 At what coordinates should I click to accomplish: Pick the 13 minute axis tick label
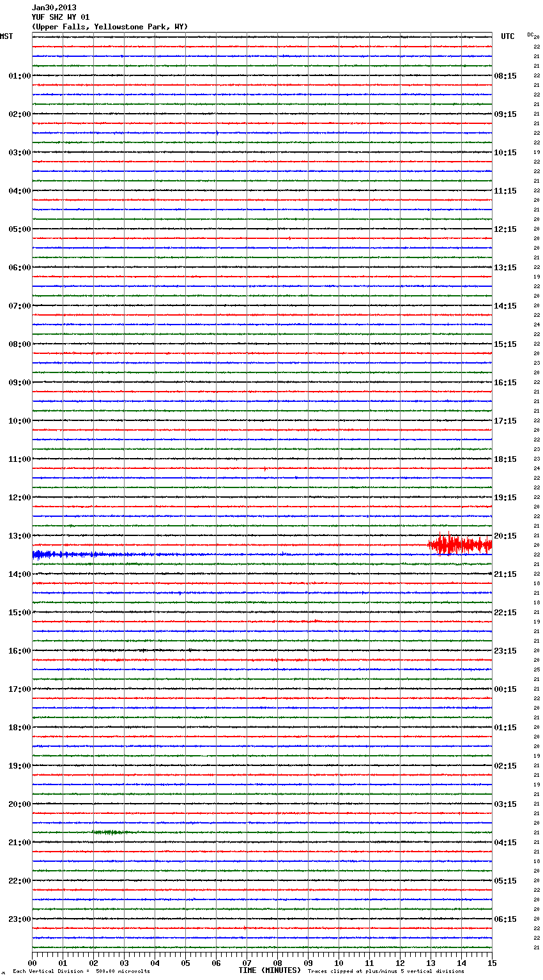pos(431,963)
